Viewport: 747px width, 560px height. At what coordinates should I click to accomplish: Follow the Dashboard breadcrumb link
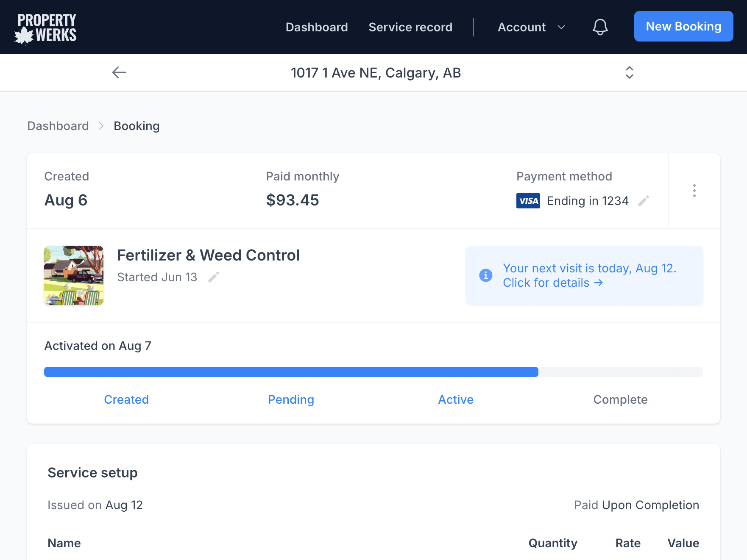(58, 126)
